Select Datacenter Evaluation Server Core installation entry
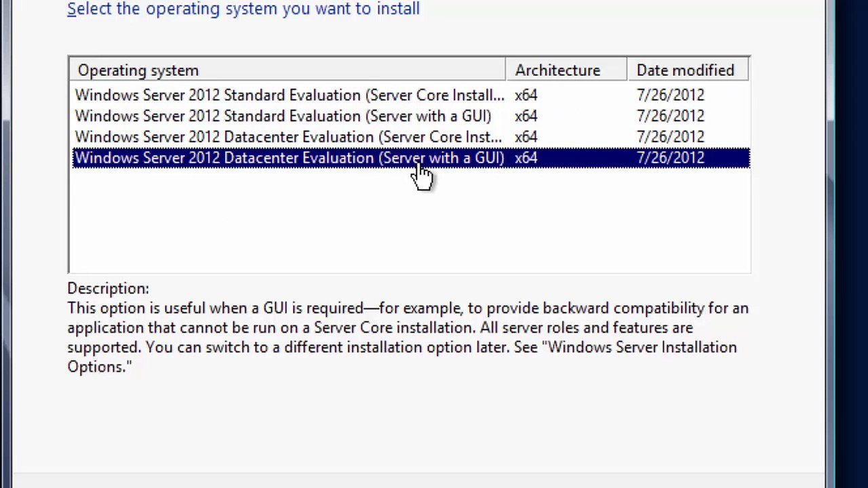 410,137
